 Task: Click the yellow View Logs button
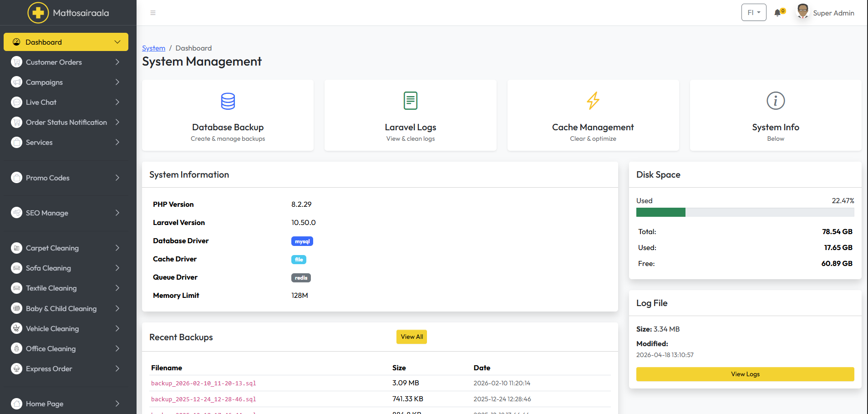click(745, 374)
